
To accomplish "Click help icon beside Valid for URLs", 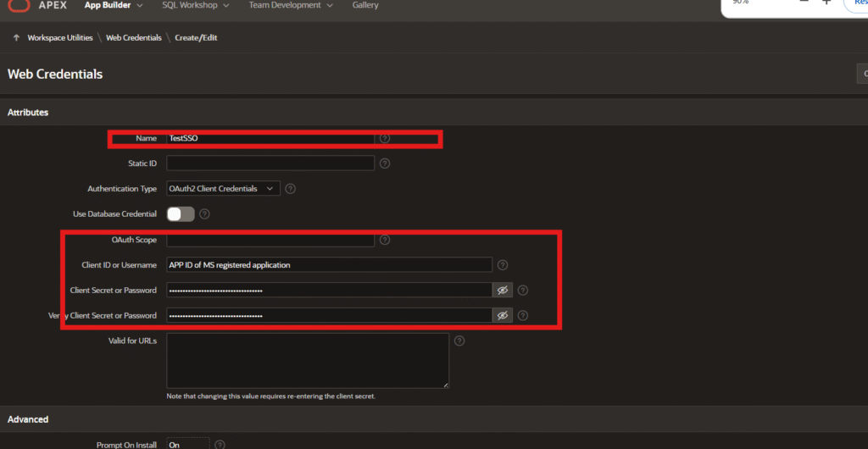I will click(x=459, y=341).
